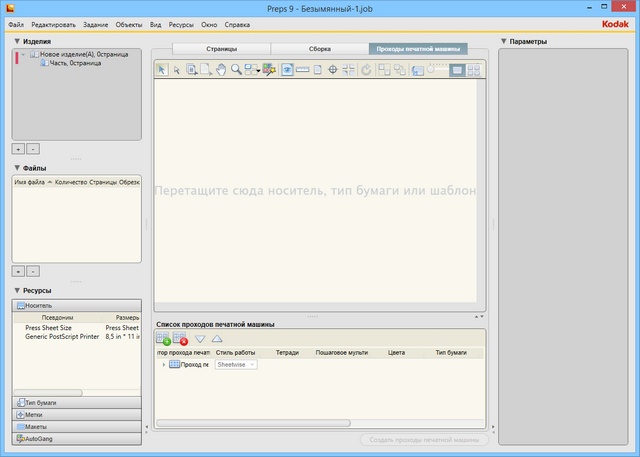Click the rotate icon in toolbar
This screenshot has width=640, height=457.
(366, 70)
